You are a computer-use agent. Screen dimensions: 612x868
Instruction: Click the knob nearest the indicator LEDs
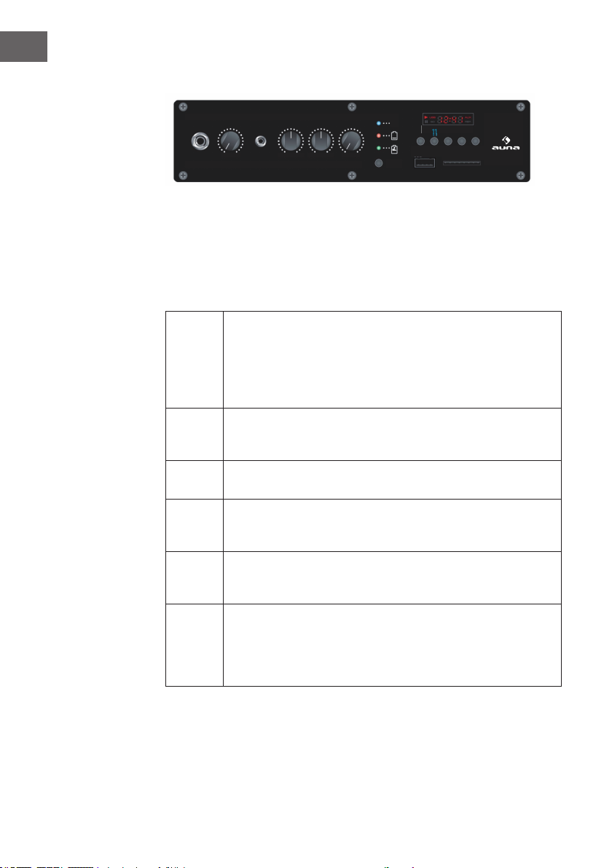tap(351, 141)
